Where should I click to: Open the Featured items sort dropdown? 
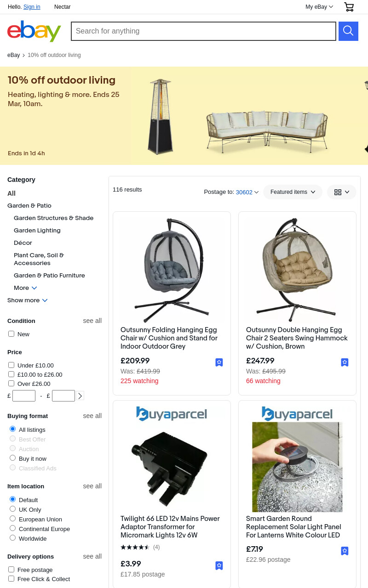293,192
